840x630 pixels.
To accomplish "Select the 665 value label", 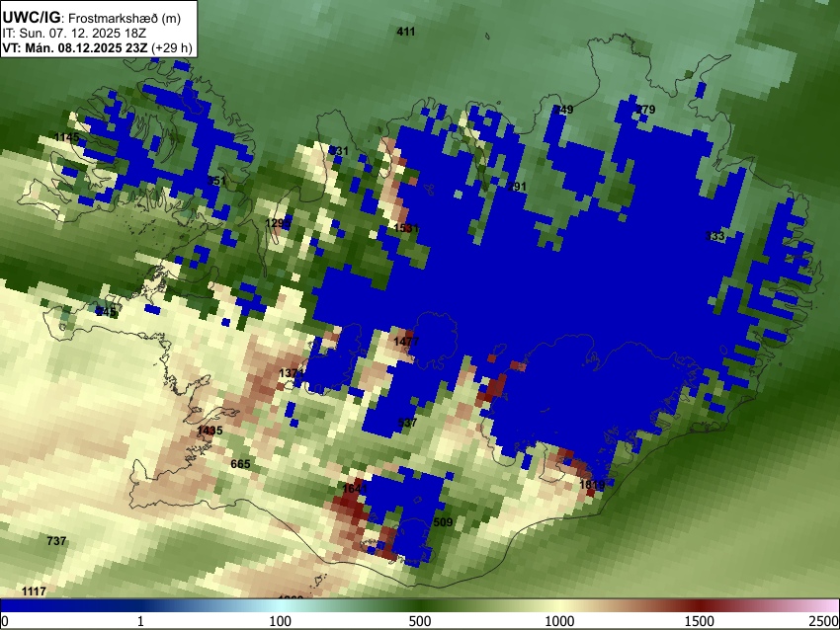I will point(240,464).
